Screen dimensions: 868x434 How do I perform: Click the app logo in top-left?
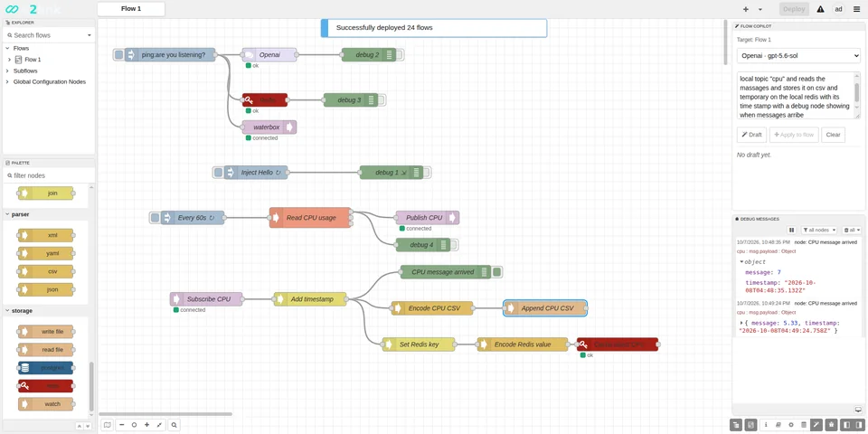tap(12, 9)
